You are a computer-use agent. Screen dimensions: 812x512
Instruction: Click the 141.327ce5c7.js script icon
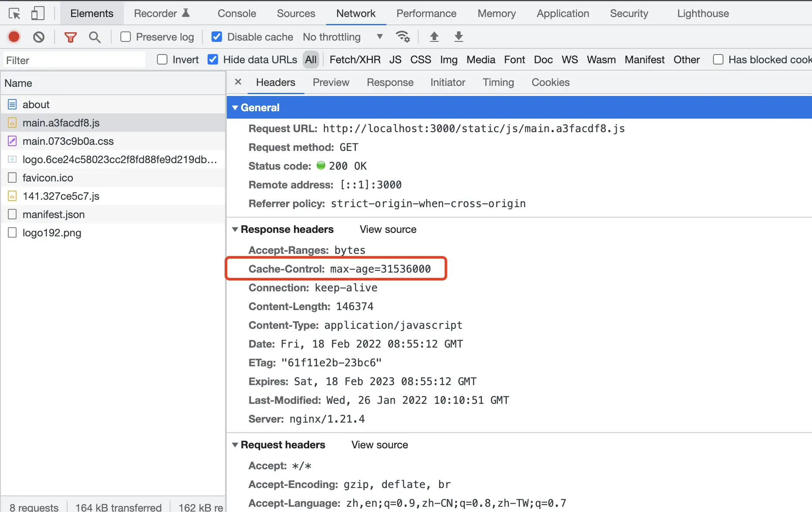click(x=12, y=196)
